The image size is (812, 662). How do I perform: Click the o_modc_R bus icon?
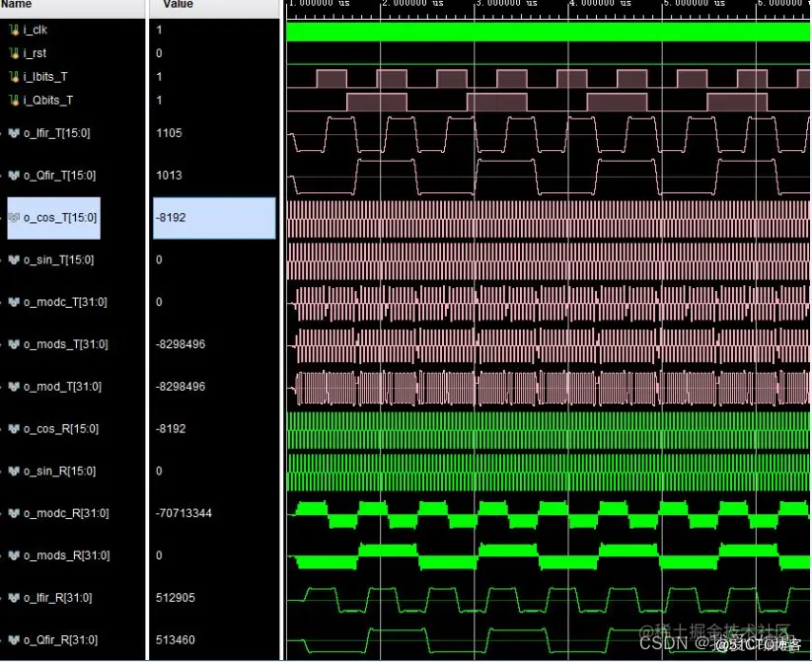[14, 513]
